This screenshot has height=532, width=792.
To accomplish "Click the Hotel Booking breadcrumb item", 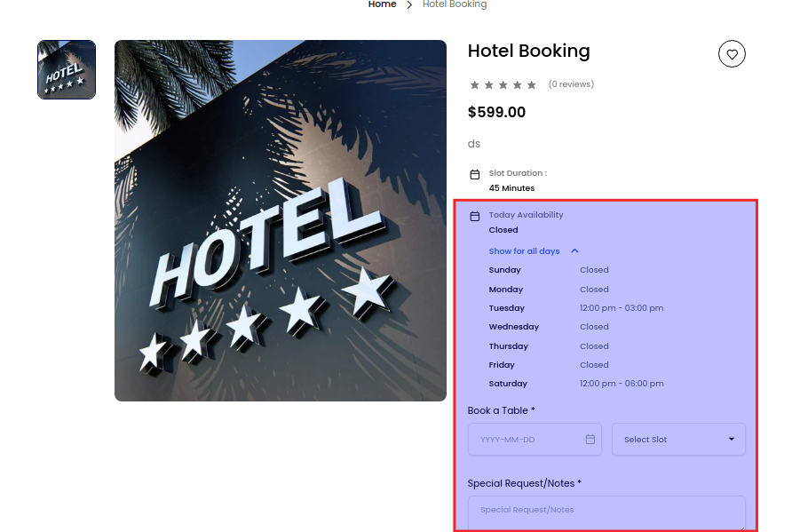I will point(455,4).
